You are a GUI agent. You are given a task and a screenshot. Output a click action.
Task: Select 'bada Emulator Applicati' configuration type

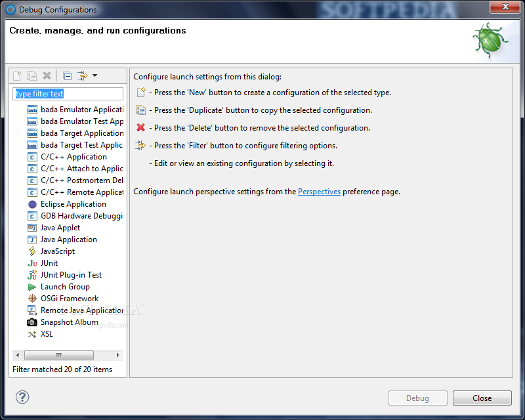(x=82, y=110)
